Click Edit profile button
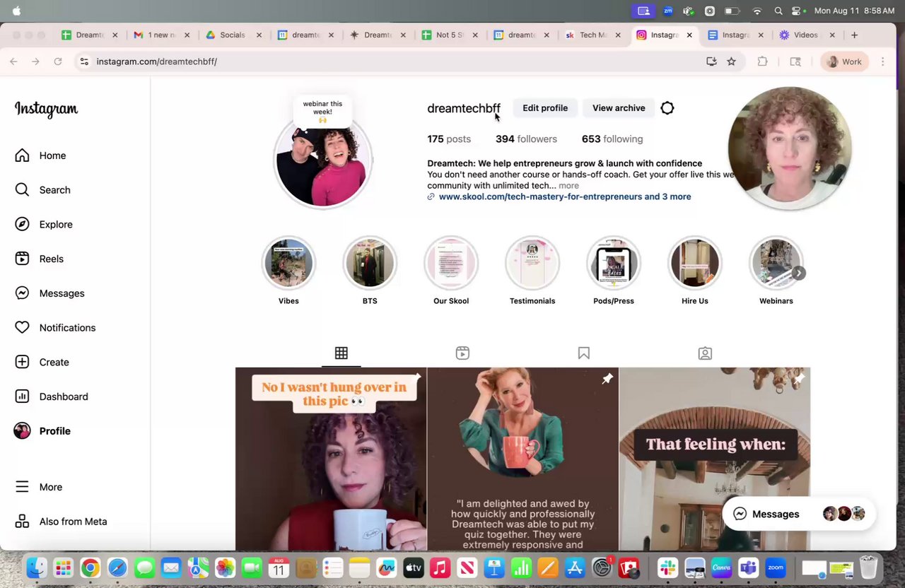Viewport: 905px width, 588px height. pyautogui.click(x=545, y=108)
